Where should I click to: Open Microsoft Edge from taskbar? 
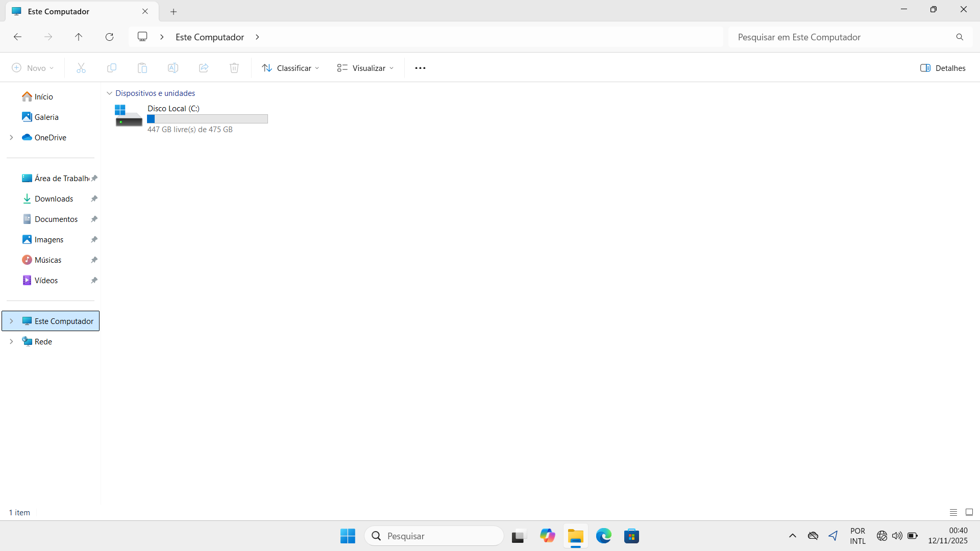point(604,536)
